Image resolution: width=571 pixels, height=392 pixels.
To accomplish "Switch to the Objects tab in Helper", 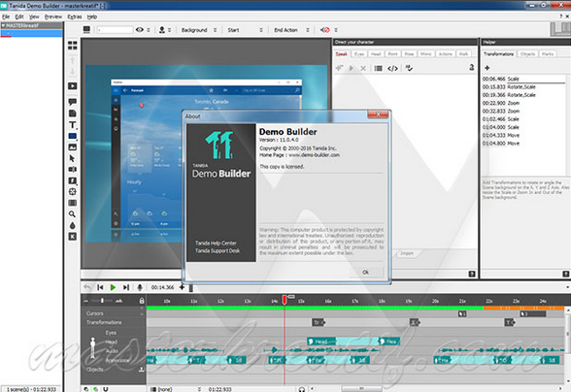I will pyautogui.click(x=527, y=54).
